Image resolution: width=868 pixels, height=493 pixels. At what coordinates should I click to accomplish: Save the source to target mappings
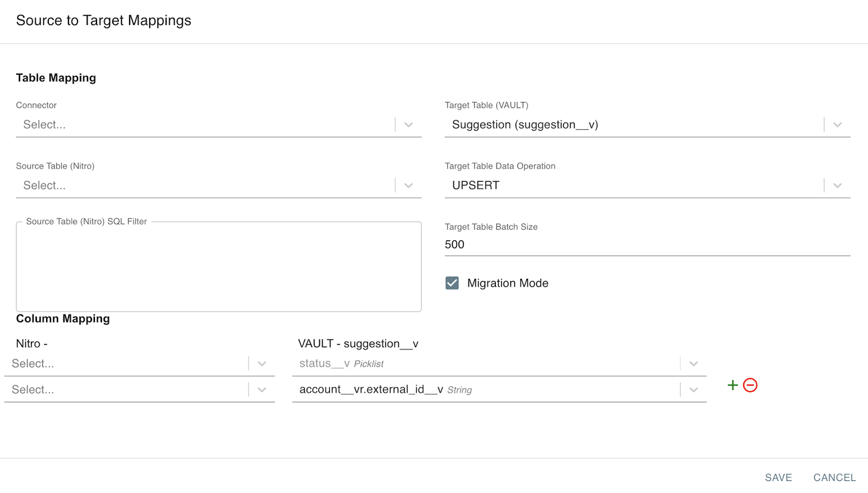click(778, 477)
